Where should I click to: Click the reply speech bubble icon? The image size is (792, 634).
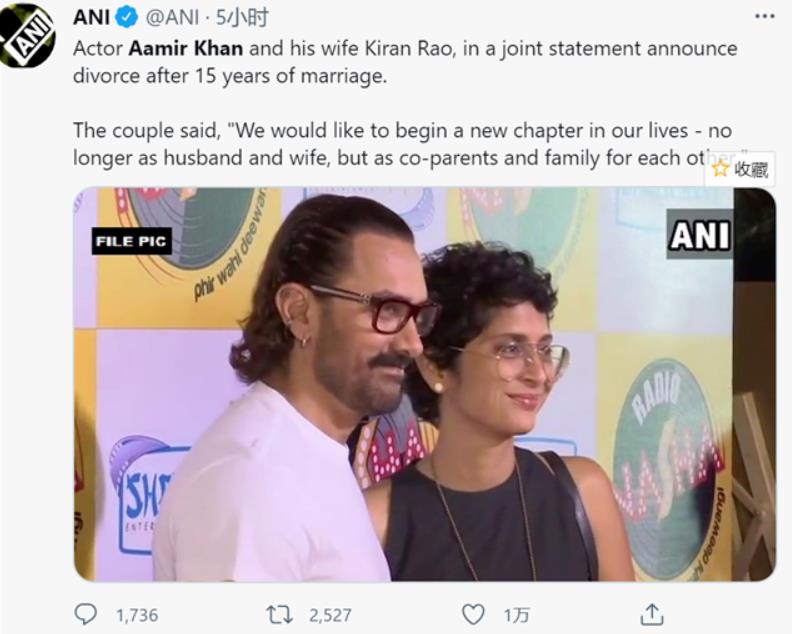coord(88,614)
